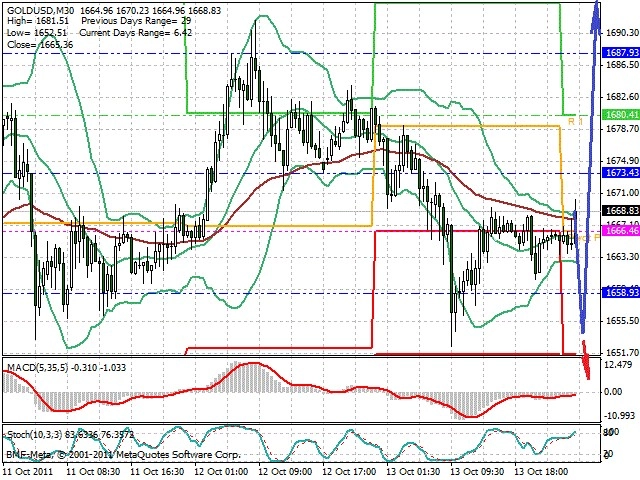640x480 pixels.
Task: Click the 13 Oct 09:30 time axis label
Action: [477, 471]
